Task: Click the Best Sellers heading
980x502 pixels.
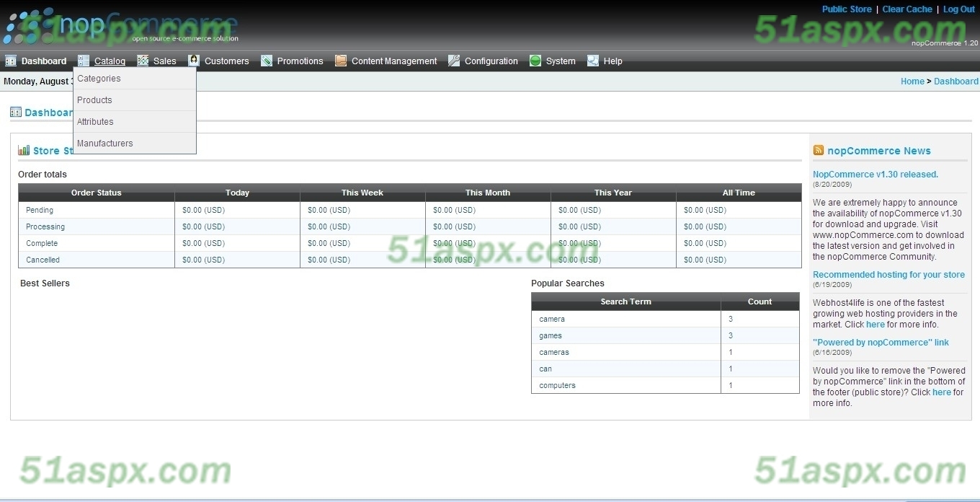Action: (x=45, y=283)
